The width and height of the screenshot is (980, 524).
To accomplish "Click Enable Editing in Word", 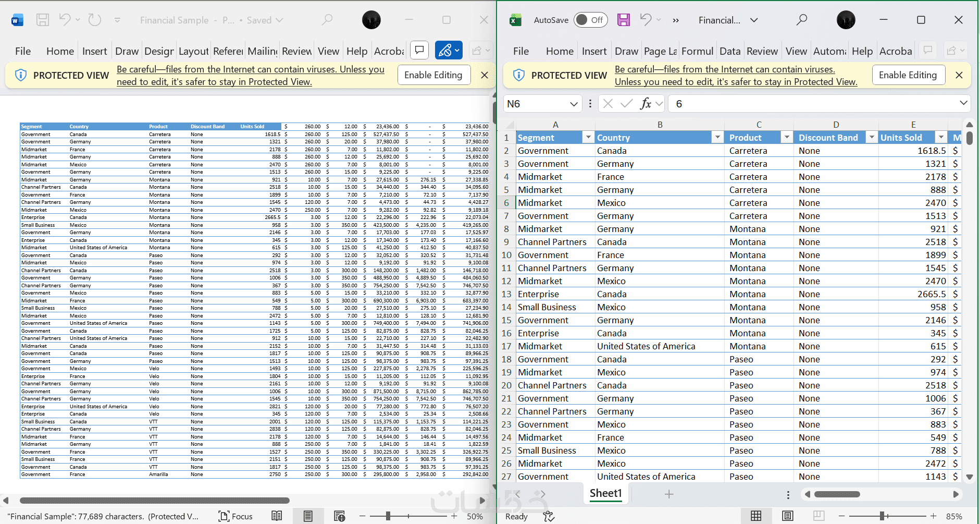I will (433, 75).
